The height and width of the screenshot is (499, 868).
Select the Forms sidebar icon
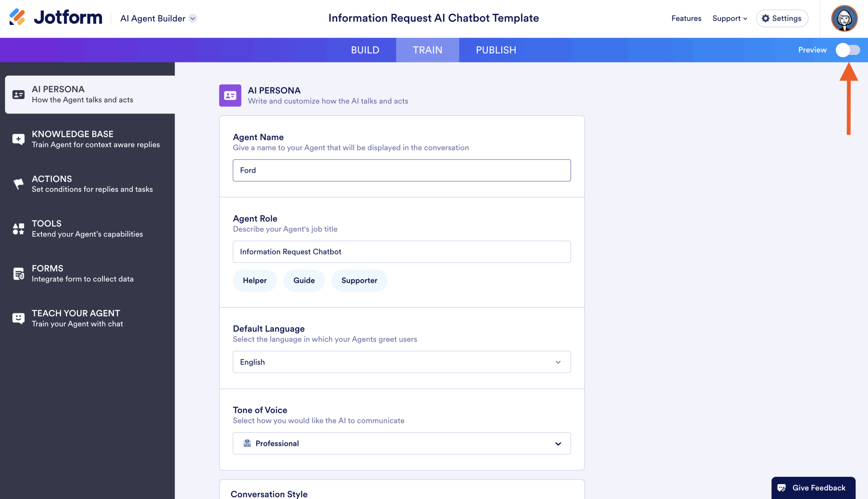pos(19,273)
